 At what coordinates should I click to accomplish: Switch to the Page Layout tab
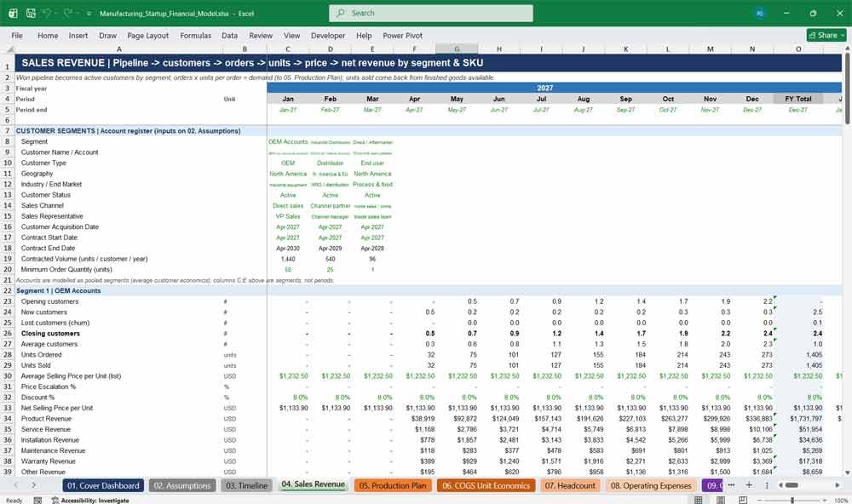point(147,35)
